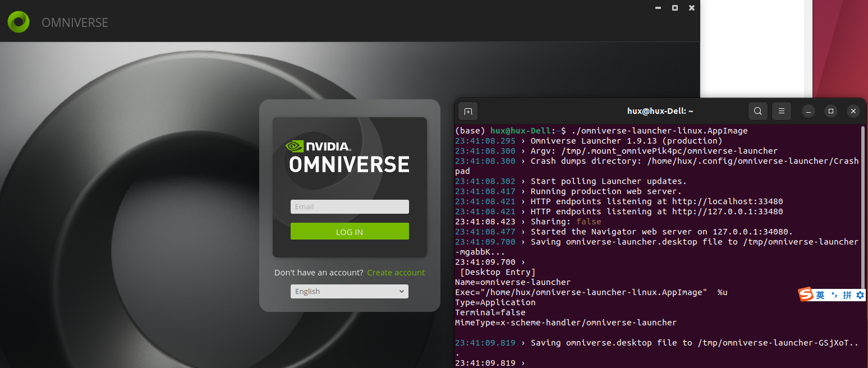Open the Sogou input settings gear
The width and height of the screenshot is (868, 368).
(860, 295)
